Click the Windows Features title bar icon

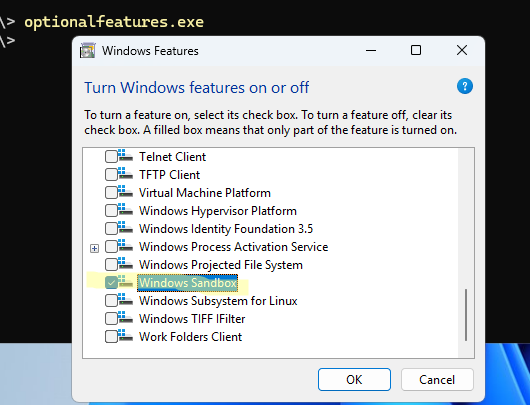click(88, 50)
